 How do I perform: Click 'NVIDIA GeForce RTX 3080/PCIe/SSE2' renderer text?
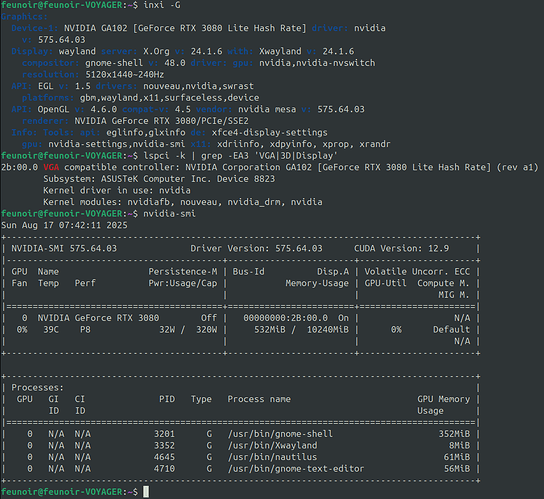point(161,121)
